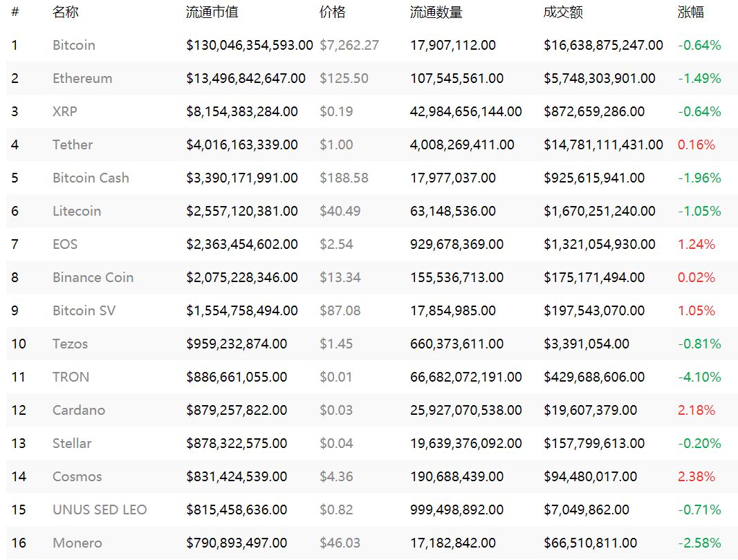Sort by 涨幅 column header
The image size is (738, 560).
point(691,12)
